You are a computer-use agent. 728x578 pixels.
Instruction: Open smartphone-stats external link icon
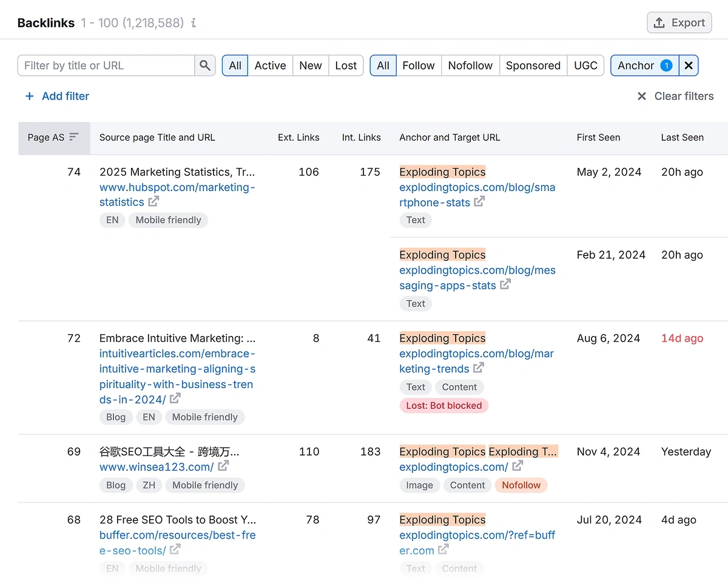pos(479,201)
